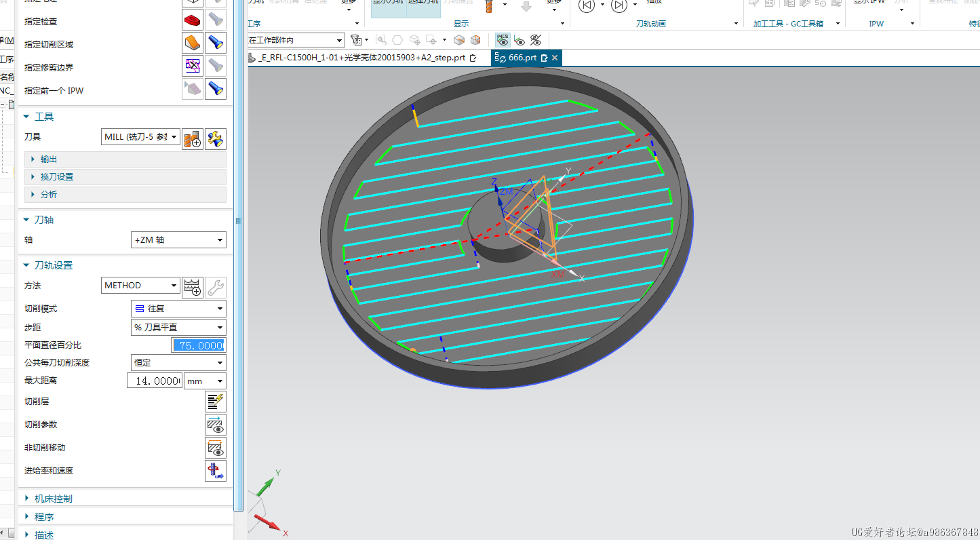Click the 工序 group label in ribbon

(254, 24)
